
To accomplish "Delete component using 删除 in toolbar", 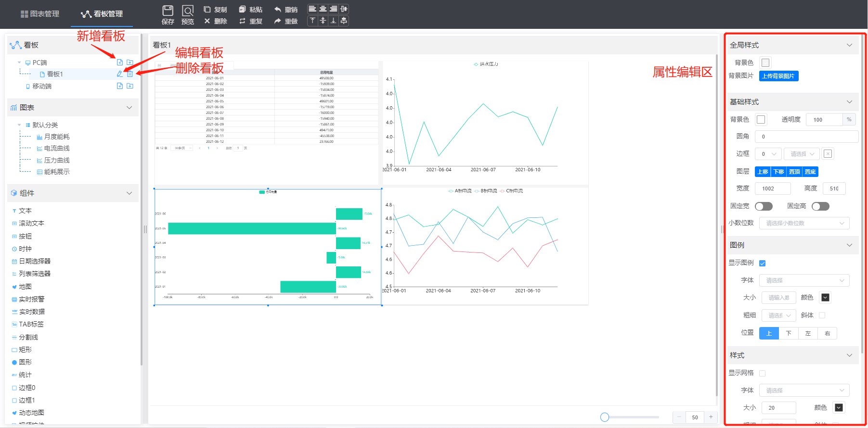I will (215, 21).
